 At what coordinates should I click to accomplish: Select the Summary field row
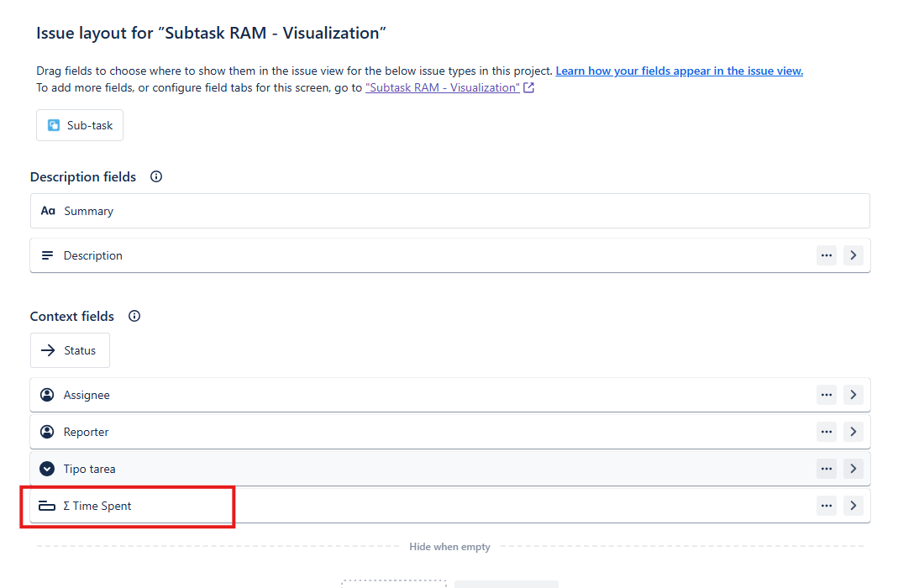[450, 211]
